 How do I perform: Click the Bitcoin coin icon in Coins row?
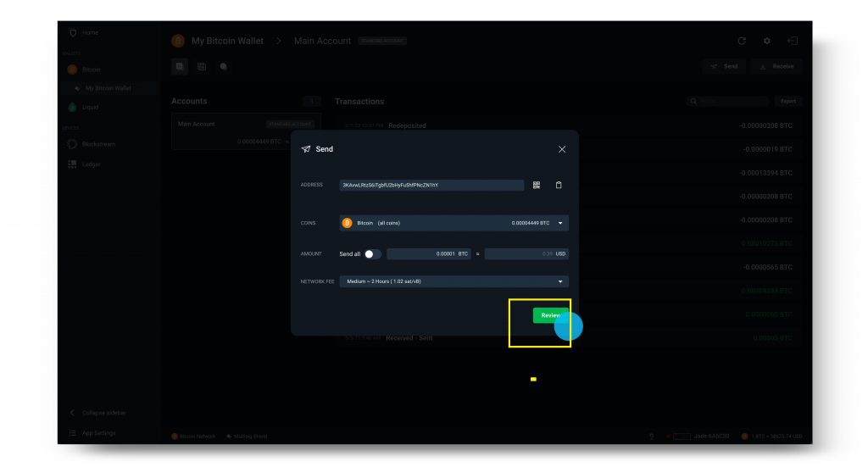347,223
